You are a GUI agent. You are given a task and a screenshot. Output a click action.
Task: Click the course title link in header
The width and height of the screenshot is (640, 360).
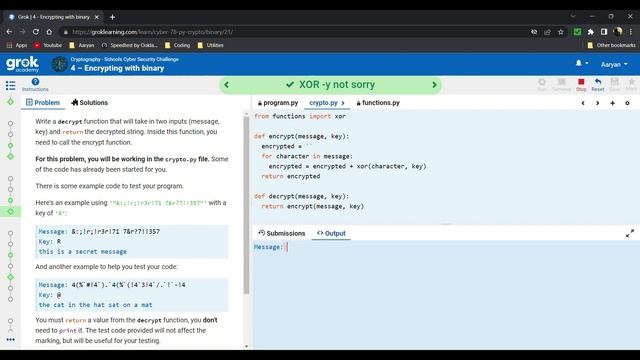click(124, 59)
